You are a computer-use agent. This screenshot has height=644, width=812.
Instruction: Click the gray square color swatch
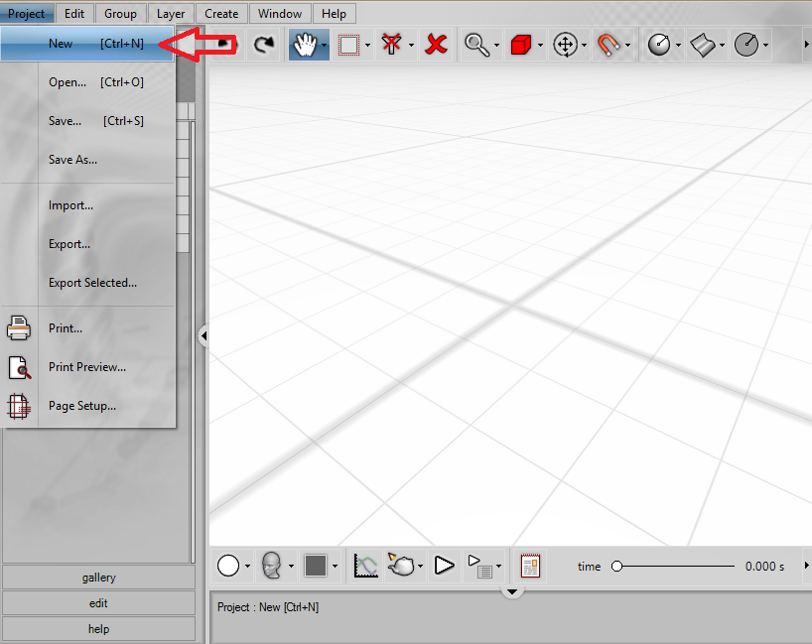[x=316, y=566]
